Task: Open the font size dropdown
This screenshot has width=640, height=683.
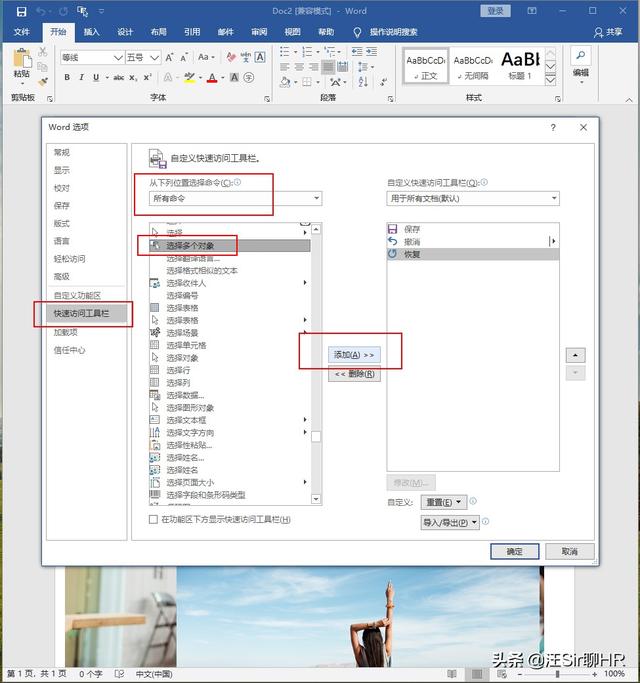Action: click(154, 57)
